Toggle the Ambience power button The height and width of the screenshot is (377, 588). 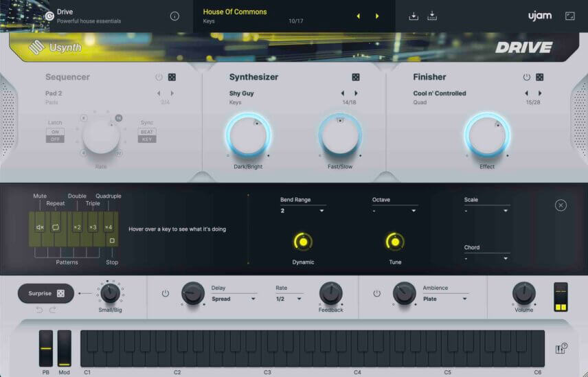(377, 293)
